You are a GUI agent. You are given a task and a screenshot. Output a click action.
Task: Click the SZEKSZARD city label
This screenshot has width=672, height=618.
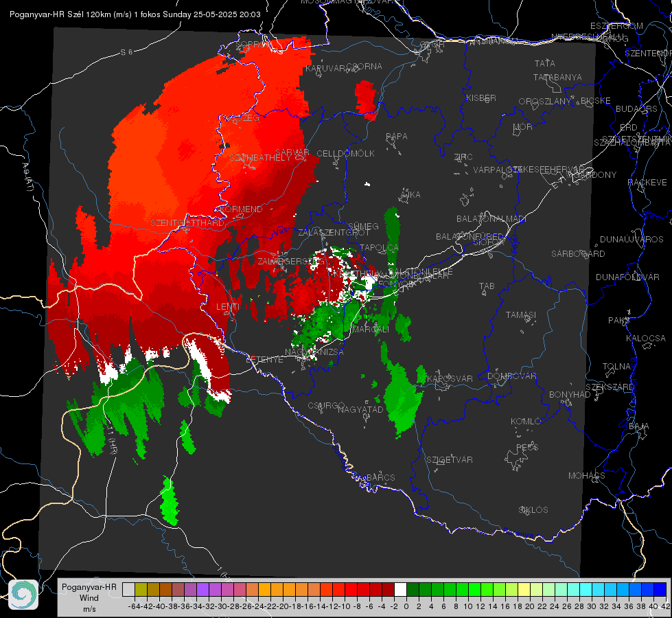610,387
